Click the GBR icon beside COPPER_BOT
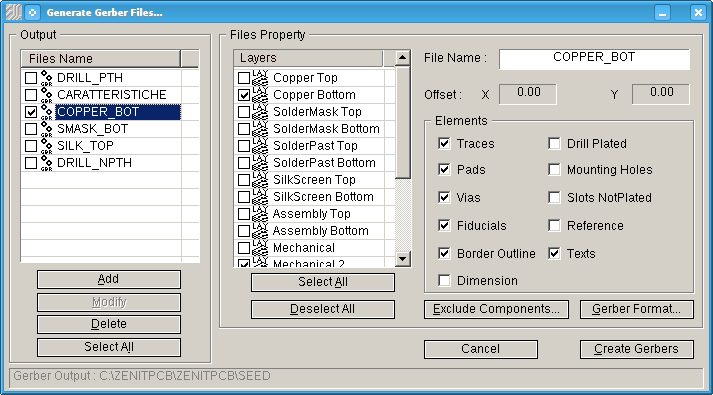Viewport: 713px width, 395px height. [x=46, y=112]
